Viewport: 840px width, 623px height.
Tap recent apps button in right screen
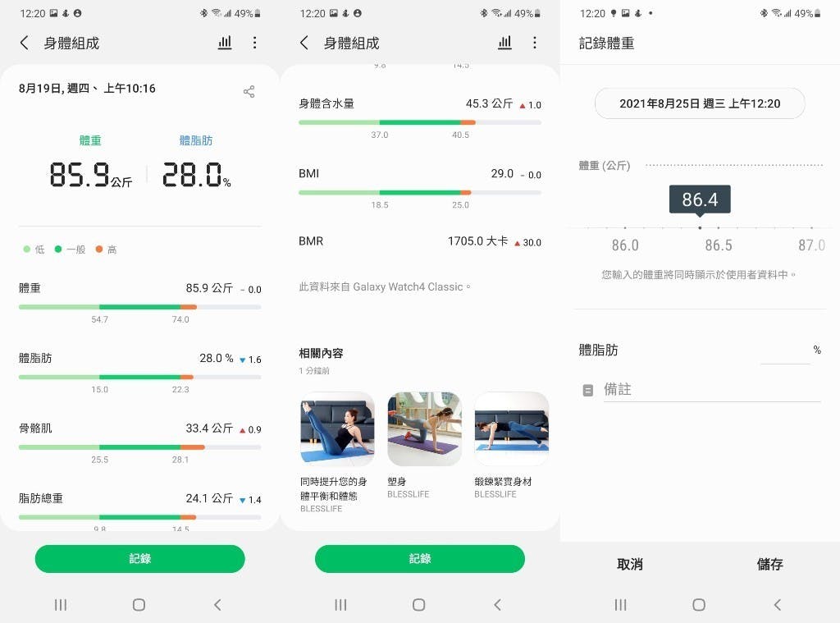click(x=620, y=605)
